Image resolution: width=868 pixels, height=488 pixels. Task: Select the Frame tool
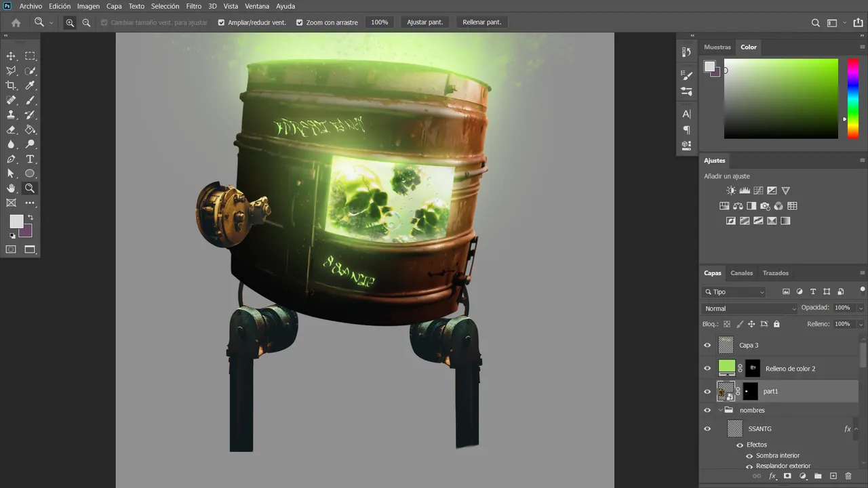coord(11,203)
